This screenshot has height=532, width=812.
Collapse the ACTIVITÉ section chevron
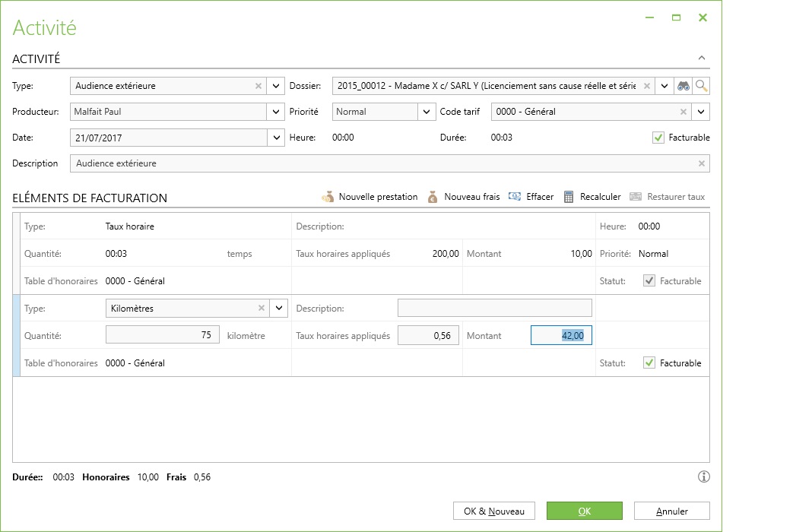(702, 58)
